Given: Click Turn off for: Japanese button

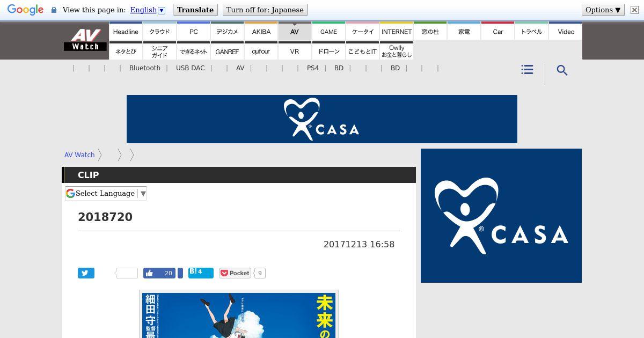Looking at the screenshot, I should pos(265,10).
